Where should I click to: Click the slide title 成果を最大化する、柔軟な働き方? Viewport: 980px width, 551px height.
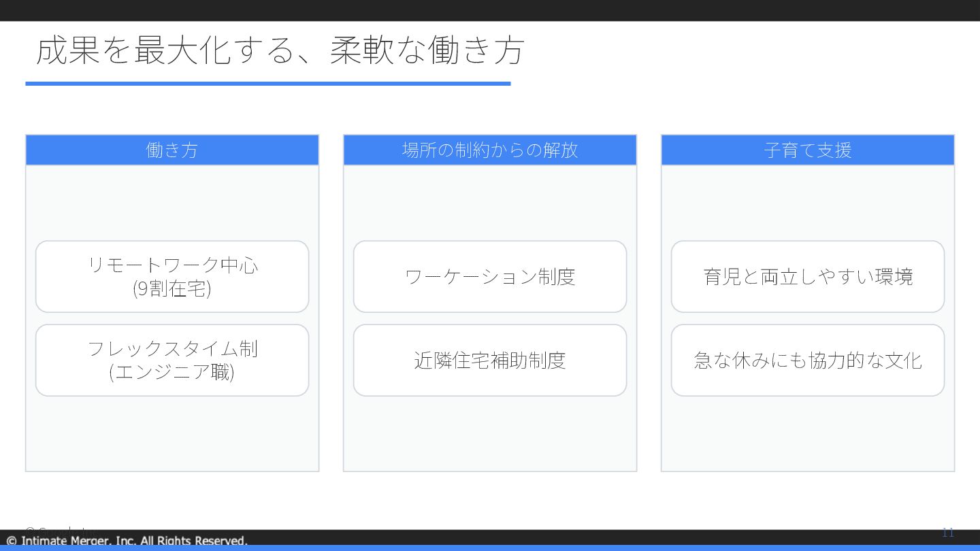tap(280, 50)
